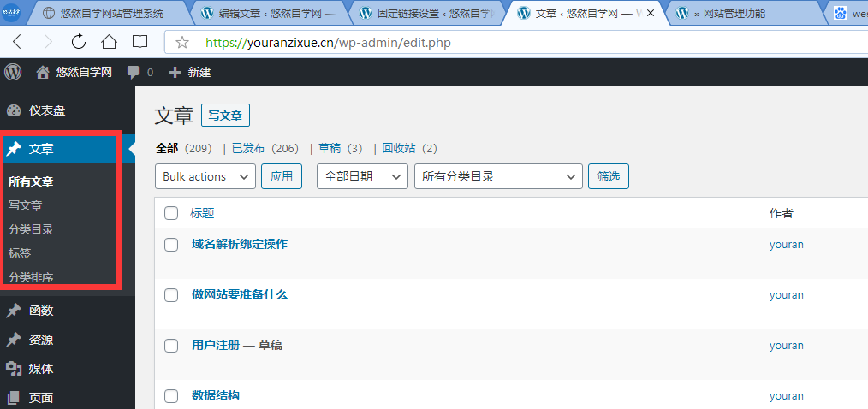Click the pin icon beside 资源
This screenshot has width=868, height=409.
(14, 340)
